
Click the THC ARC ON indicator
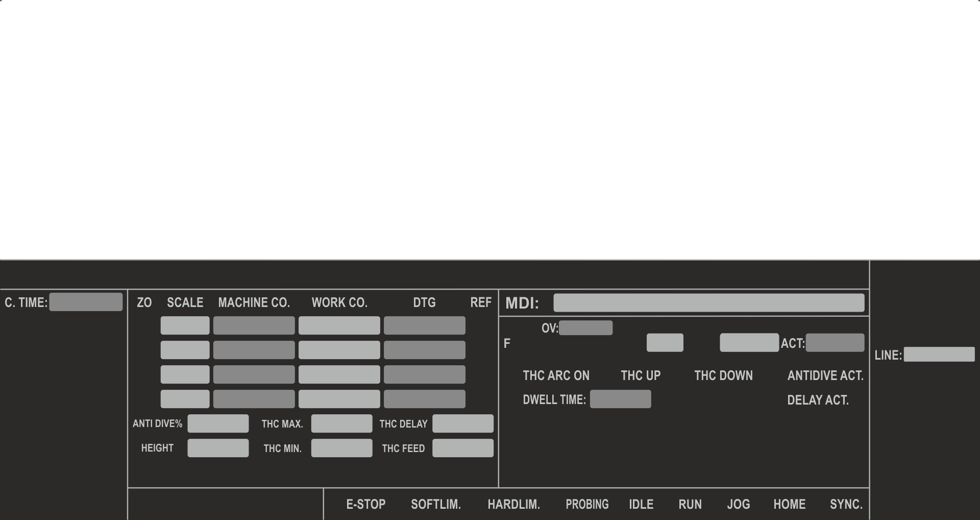pyautogui.click(x=556, y=375)
